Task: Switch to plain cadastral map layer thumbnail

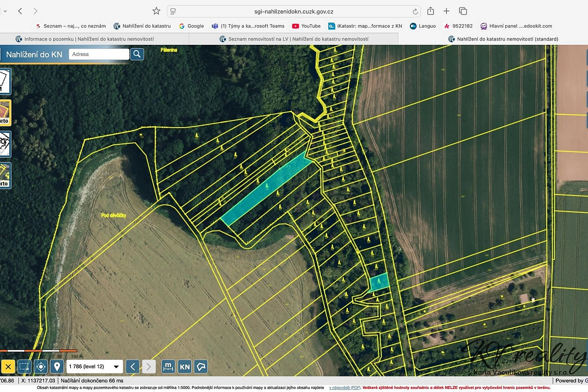Action: tap(5, 81)
